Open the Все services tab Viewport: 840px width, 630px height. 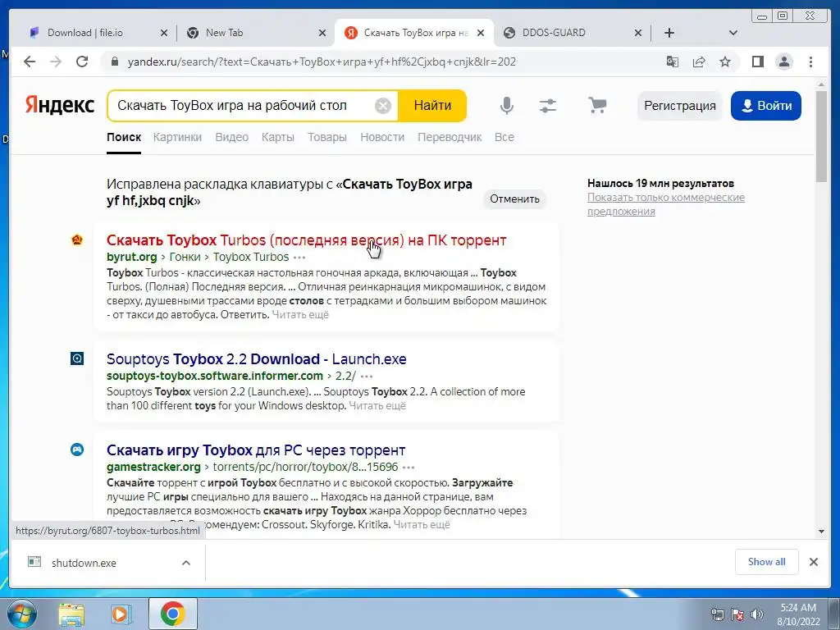(504, 137)
